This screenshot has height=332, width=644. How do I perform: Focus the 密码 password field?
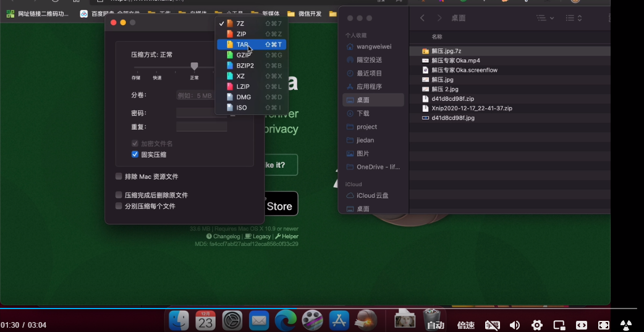pos(201,113)
